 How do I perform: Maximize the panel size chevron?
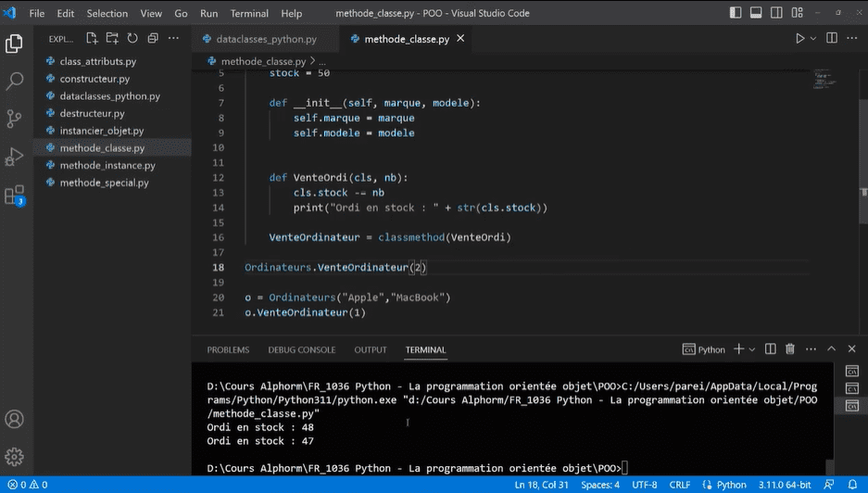pos(832,349)
